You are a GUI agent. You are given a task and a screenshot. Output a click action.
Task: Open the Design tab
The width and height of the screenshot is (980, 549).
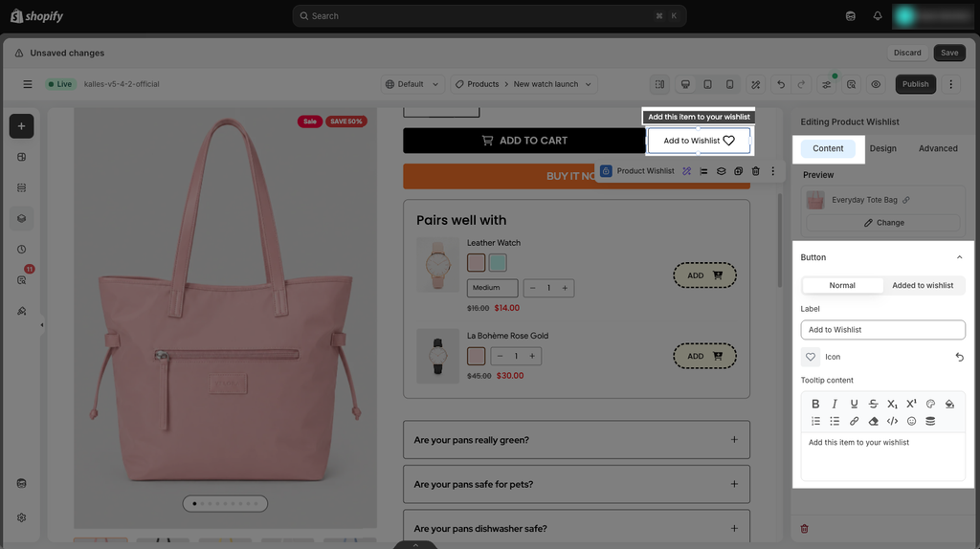click(882, 148)
